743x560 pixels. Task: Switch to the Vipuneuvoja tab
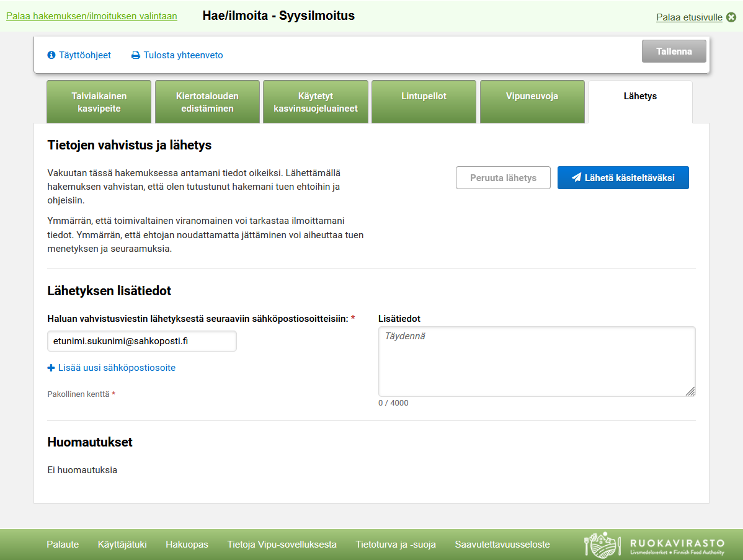[532, 101]
